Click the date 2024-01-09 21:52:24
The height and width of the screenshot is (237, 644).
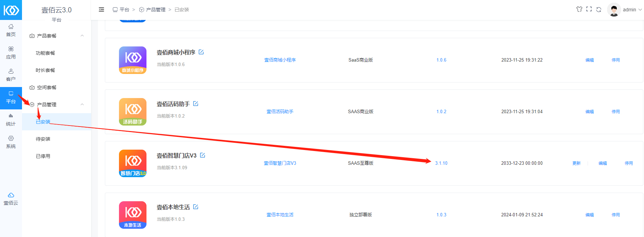(522, 215)
